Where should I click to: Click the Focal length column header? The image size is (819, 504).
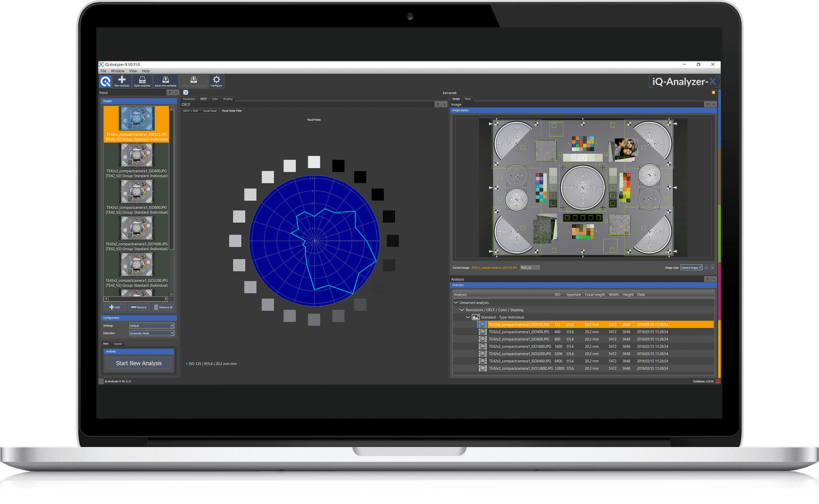point(595,295)
